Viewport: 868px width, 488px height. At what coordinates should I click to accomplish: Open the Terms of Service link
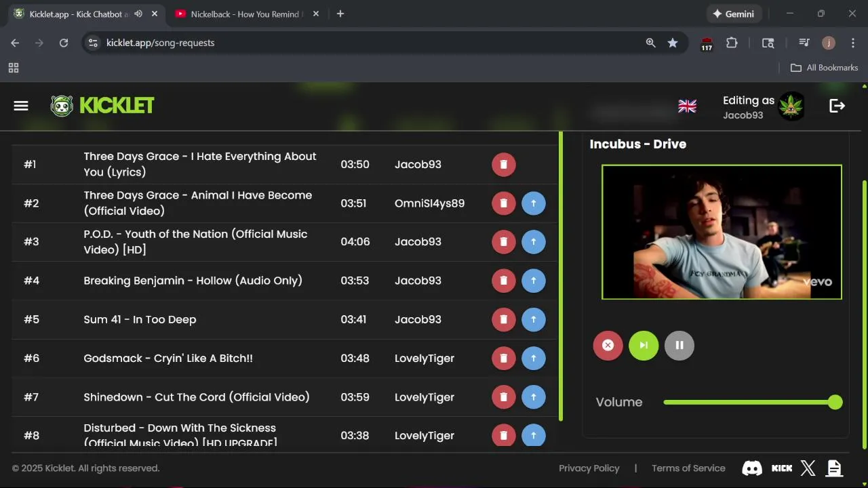pyautogui.click(x=688, y=468)
